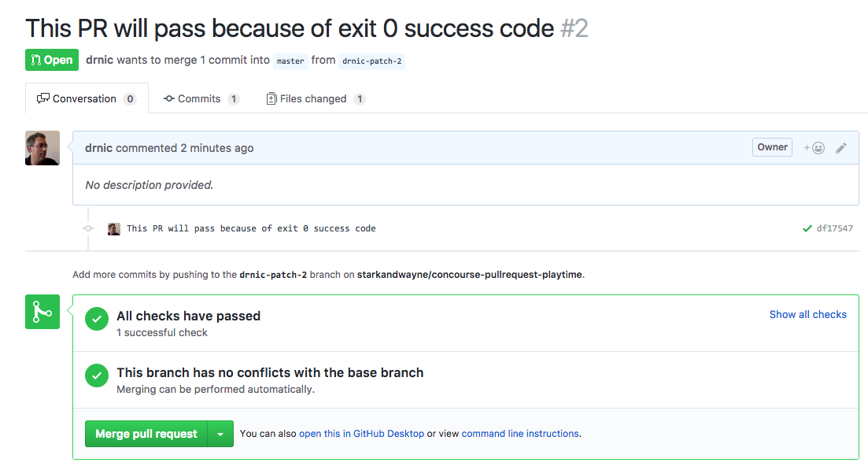Click the drnic-patch-2 head branch label
This screenshot has height=470, width=868.
click(x=371, y=61)
